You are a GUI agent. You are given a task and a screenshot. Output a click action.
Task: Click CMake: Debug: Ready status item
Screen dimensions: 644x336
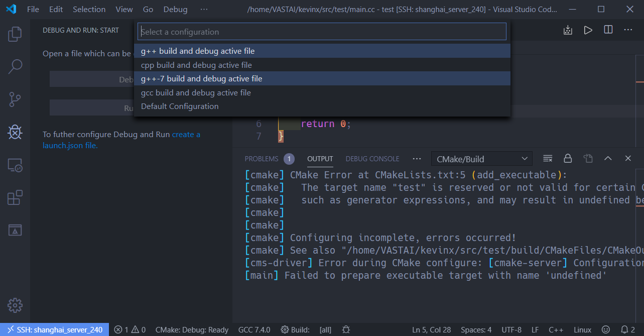[x=192, y=330]
